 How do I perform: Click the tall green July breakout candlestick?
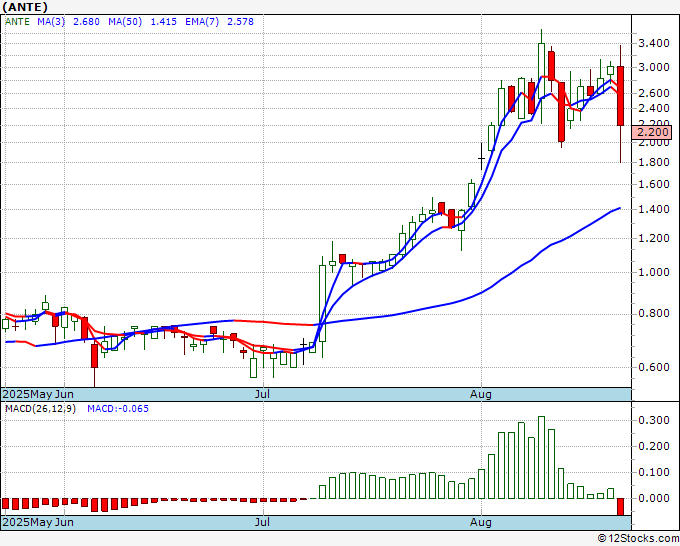(322, 304)
